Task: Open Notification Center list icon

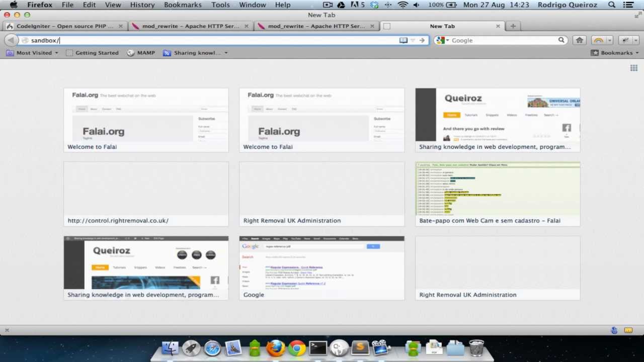Action: (x=628, y=5)
